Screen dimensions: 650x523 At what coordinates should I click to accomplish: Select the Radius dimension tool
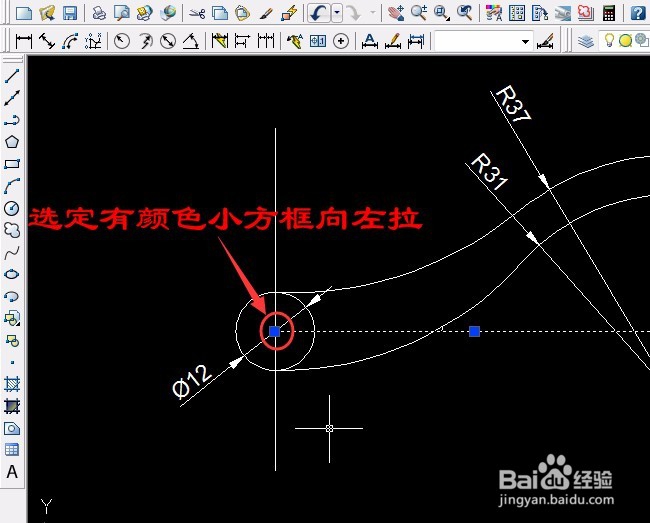tap(122, 41)
